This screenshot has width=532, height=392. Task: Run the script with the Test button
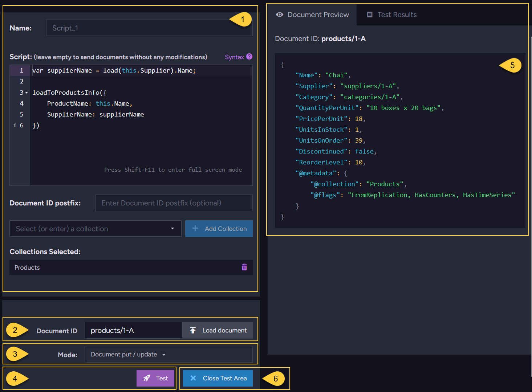(x=155, y=378)
